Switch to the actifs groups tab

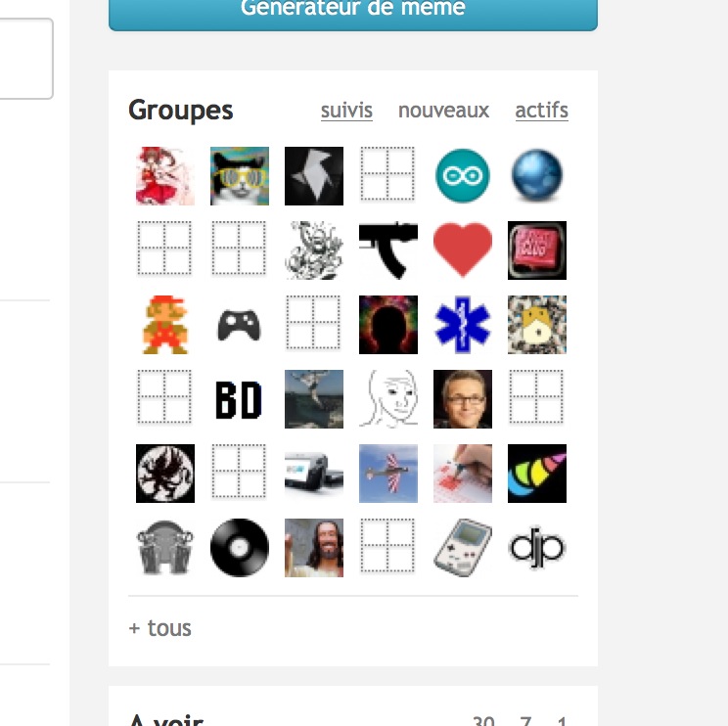[542, 111]
